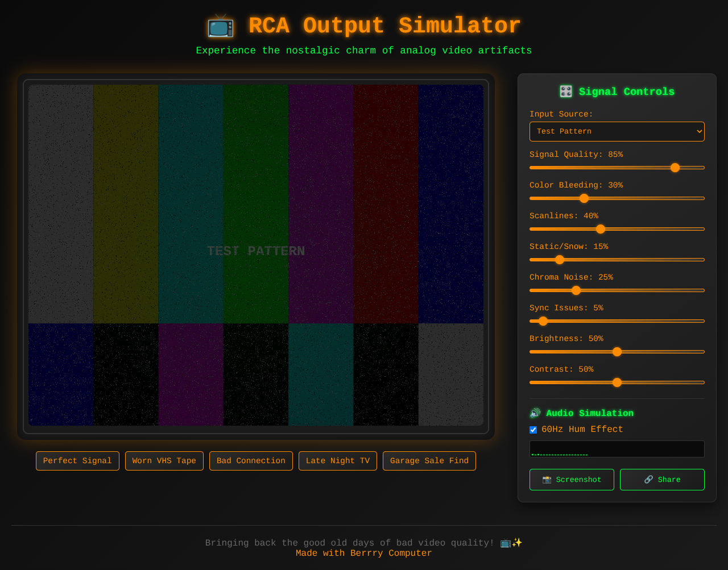This screenshot has width=728, height=570.
Task: Select the Bad Connection preset
Action: point(251,461)
